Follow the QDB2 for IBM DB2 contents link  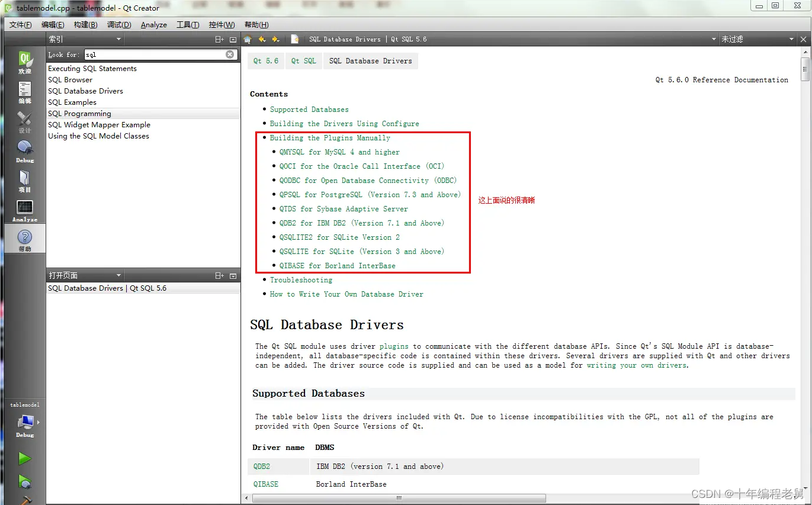362,223
